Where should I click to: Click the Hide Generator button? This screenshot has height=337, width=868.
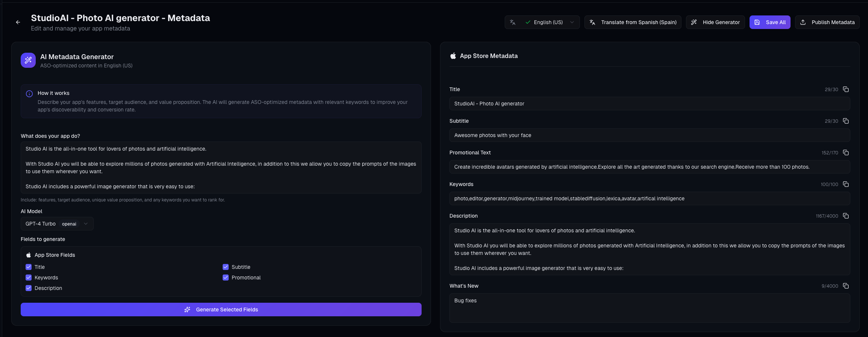pos(715,22)
